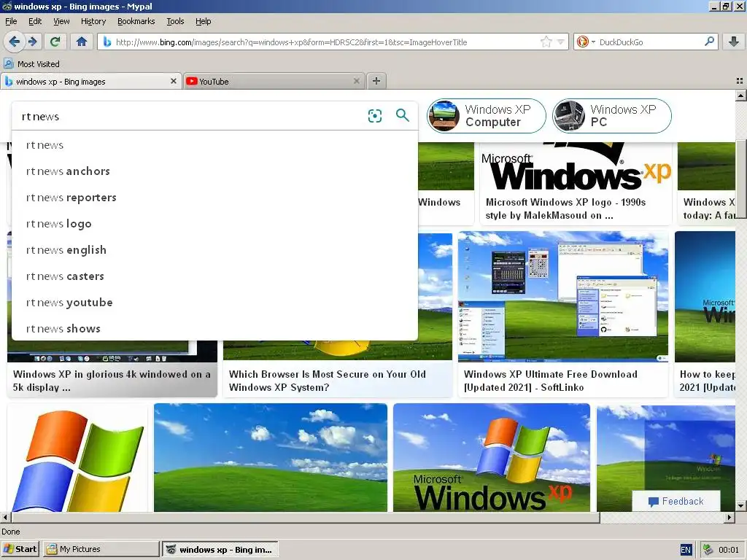Image resolution: width=747 pixels, height=560 pixels.
Task: Click 'Which Browser Is Most Secure' caption
Action: click(328, 381)
